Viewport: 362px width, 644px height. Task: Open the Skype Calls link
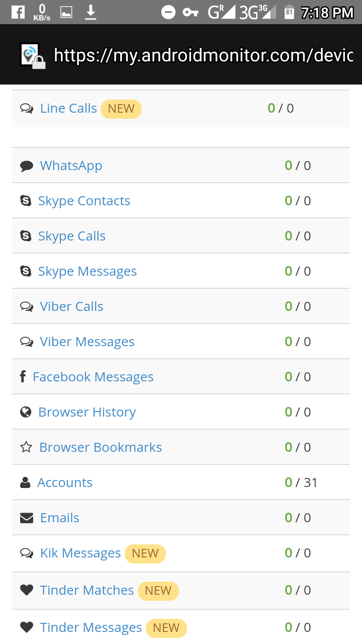72,236
